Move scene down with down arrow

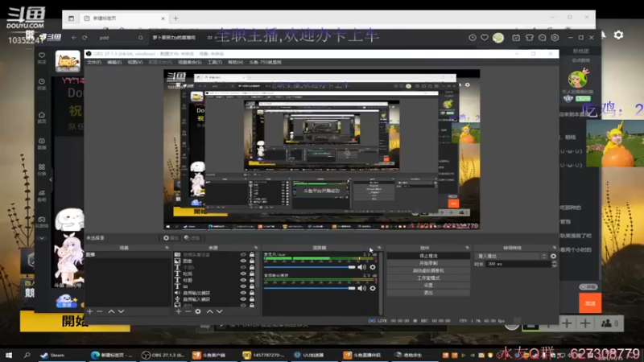coord(122,311)
